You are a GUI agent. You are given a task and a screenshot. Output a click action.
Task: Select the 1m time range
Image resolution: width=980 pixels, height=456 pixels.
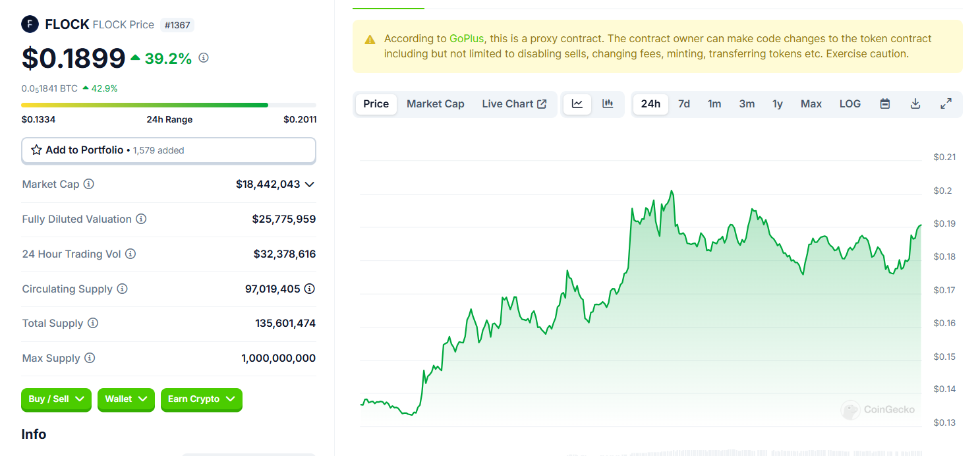(714, 104)
